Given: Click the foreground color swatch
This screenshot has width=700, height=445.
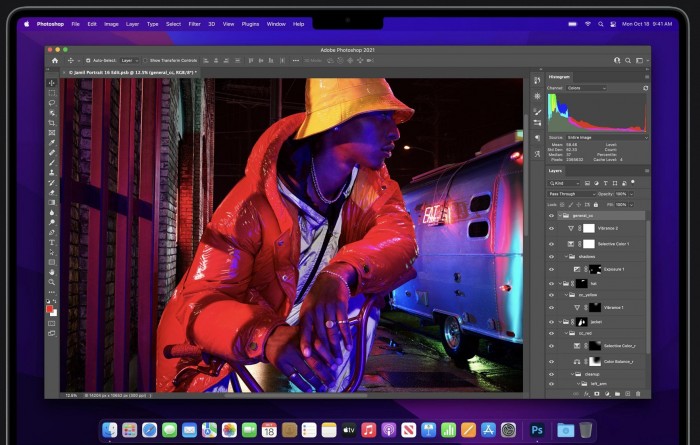Looking at the screenshot, I should (x=50, y=309).
